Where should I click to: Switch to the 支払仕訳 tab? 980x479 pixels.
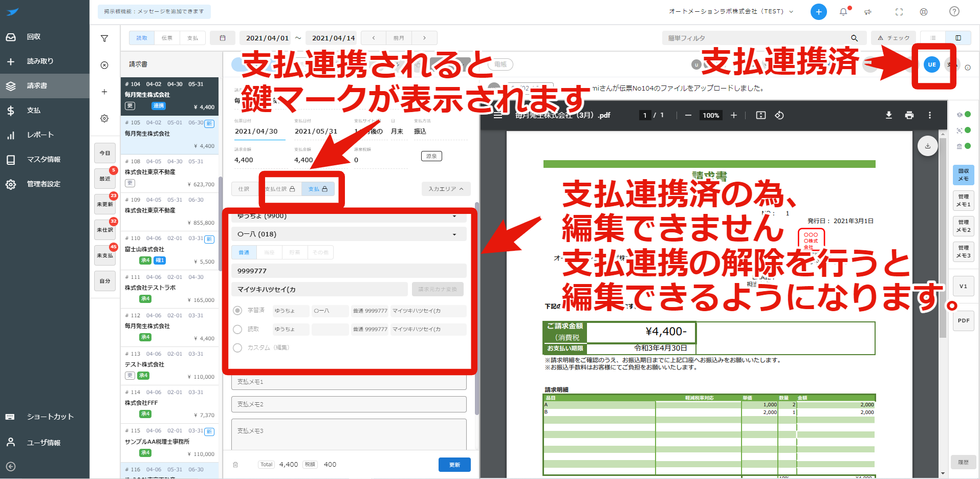point(279,189)
